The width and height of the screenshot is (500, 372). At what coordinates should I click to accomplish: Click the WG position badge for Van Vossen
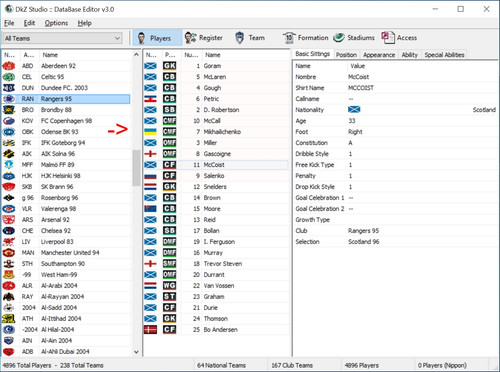[x=169, y=286]
